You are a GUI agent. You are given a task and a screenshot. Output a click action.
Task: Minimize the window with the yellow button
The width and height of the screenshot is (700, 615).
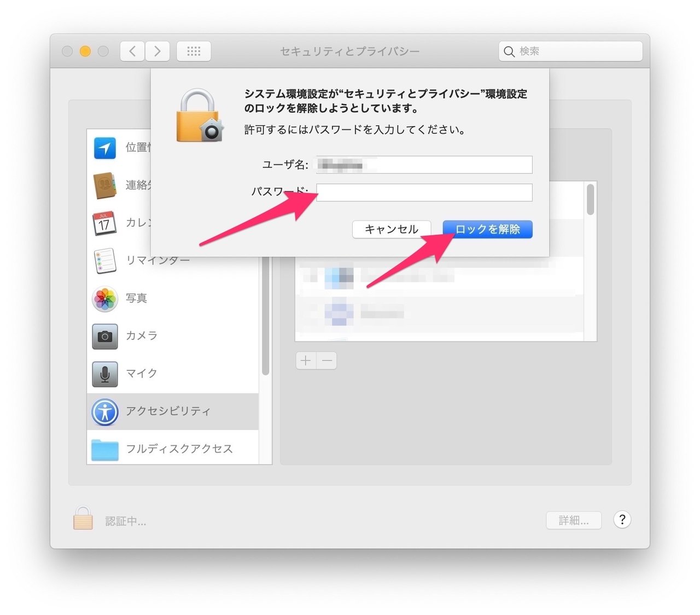pos(85,51)
